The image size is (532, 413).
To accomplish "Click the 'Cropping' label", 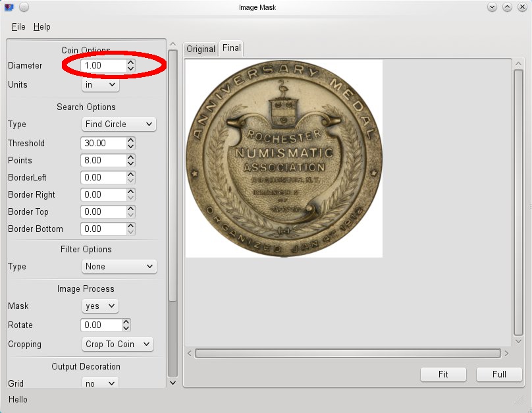I will pyautogui.click(x=24, y=344).
